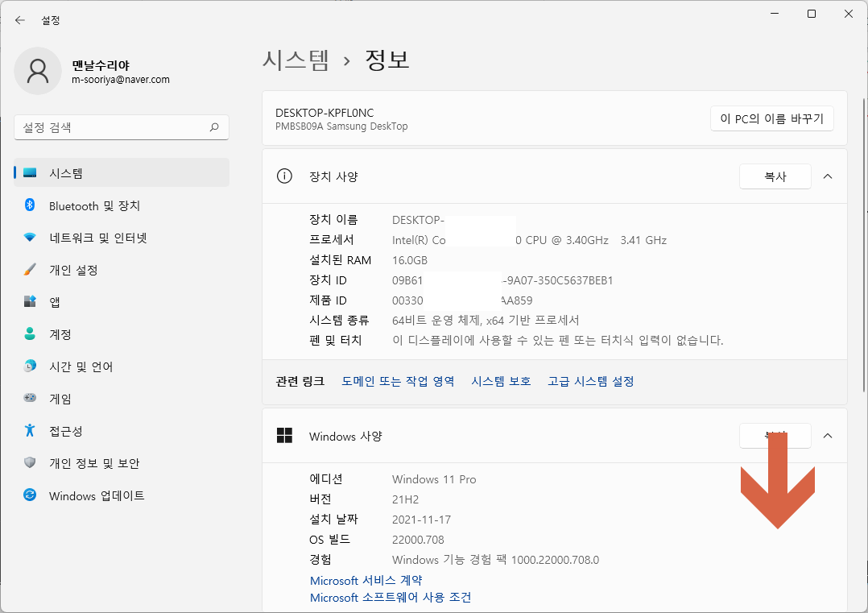Screen dimensions: 868x613
Task: Click the Windows logo icon
Action: click(x=284, y=436)
